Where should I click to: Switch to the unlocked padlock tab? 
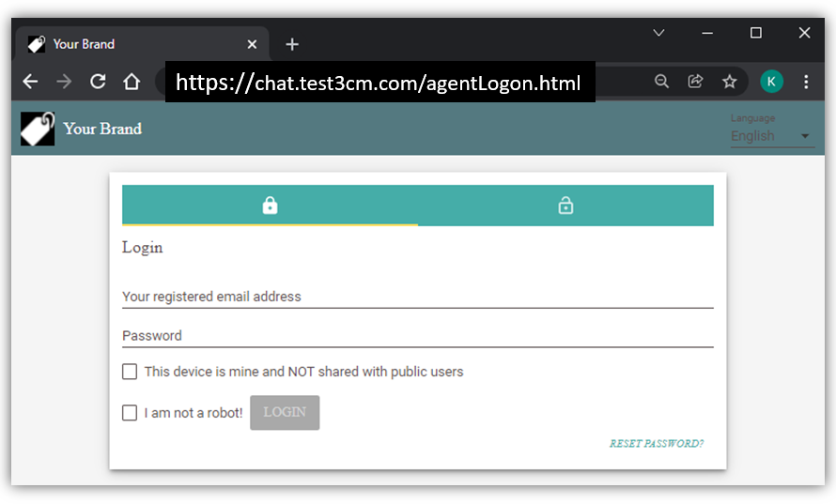point(565,206)
